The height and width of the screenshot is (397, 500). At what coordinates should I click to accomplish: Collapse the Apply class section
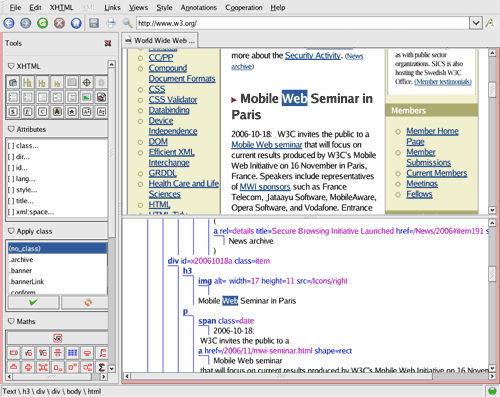[11, 231]
